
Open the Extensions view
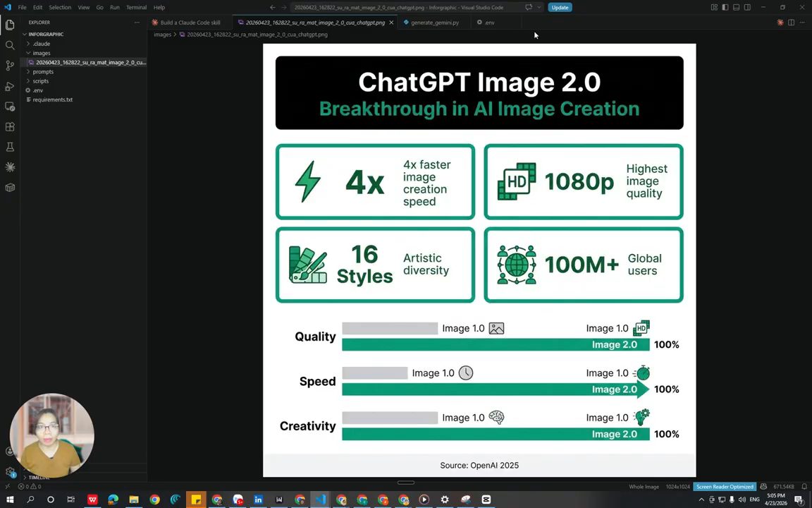coord(10,127)
